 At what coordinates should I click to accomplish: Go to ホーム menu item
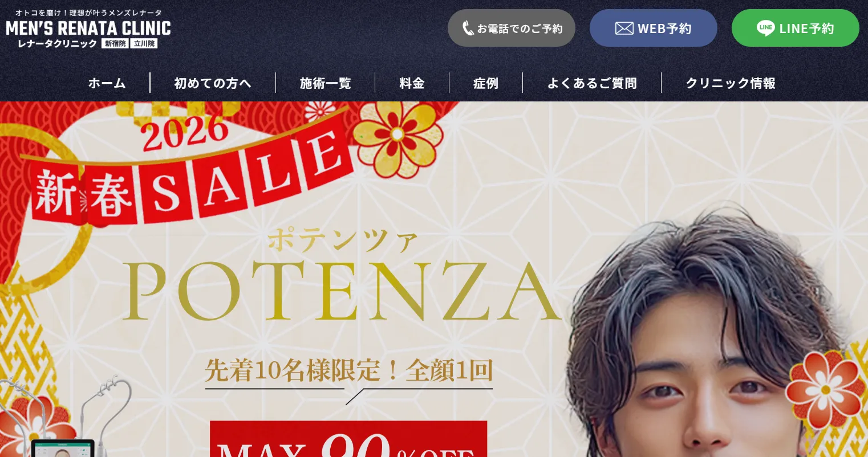[x=107, y=83]
